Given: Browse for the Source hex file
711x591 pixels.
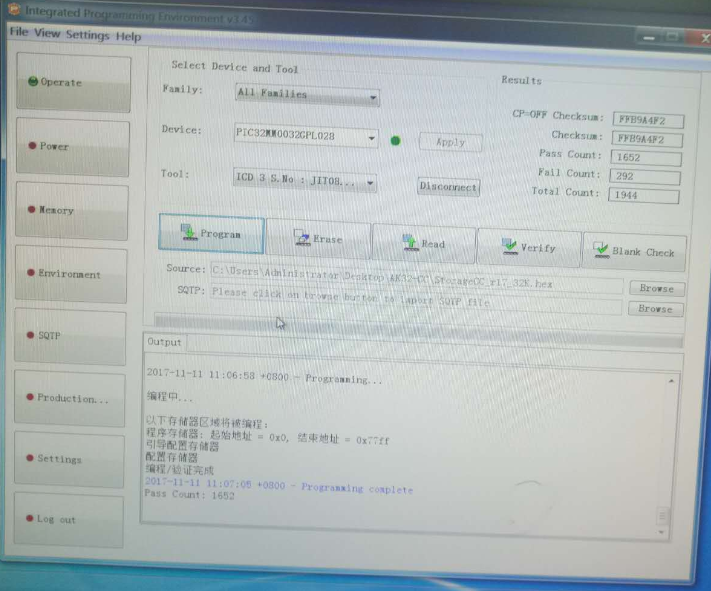Looking at the screenshot, I should (x=656, y=288).
